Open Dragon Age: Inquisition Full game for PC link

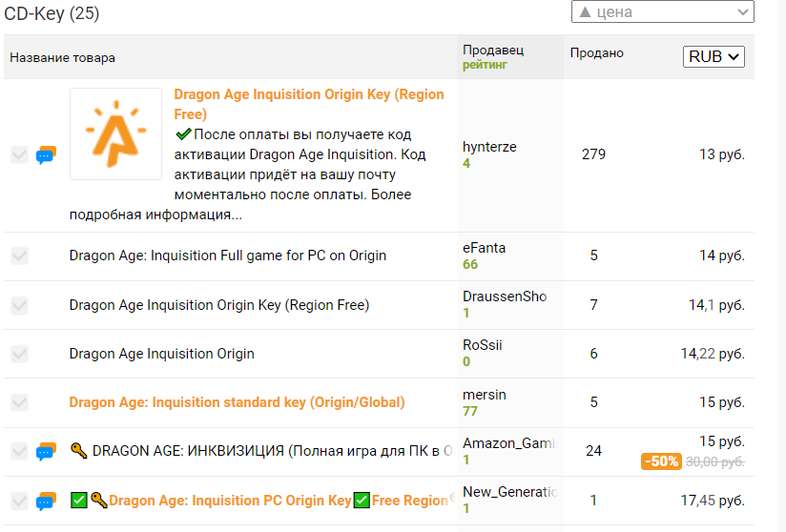[228, 256]
